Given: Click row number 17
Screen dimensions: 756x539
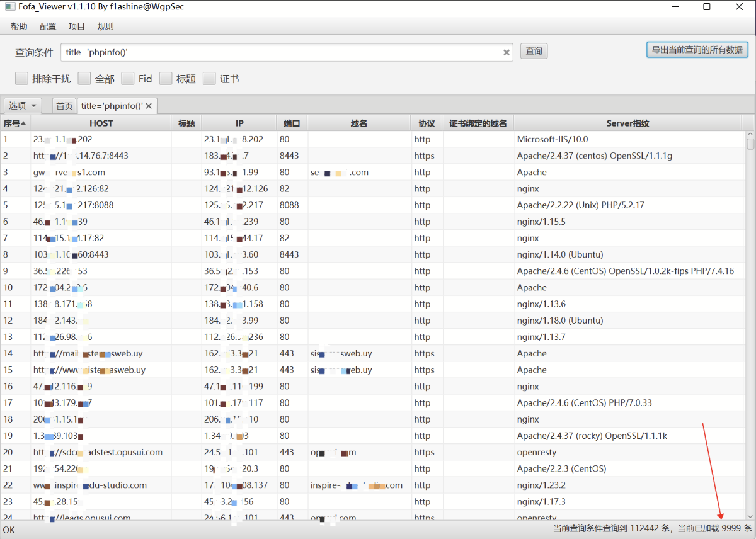Looking at the screenshot, I should 15,402.
